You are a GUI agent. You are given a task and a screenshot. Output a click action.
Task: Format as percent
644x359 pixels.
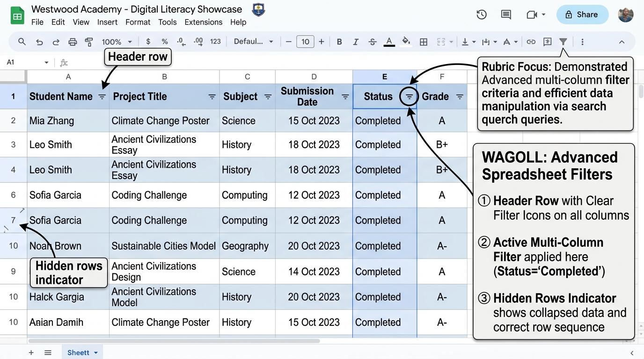click(165, 42)
